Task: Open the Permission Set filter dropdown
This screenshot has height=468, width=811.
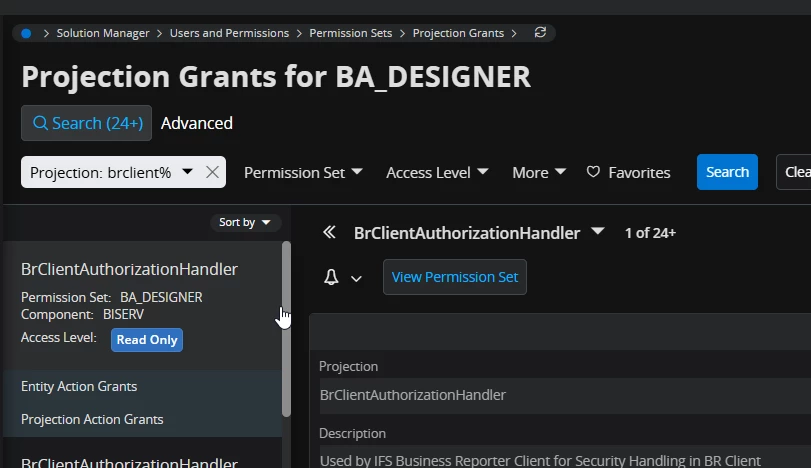Action: [x=303, y=172]
